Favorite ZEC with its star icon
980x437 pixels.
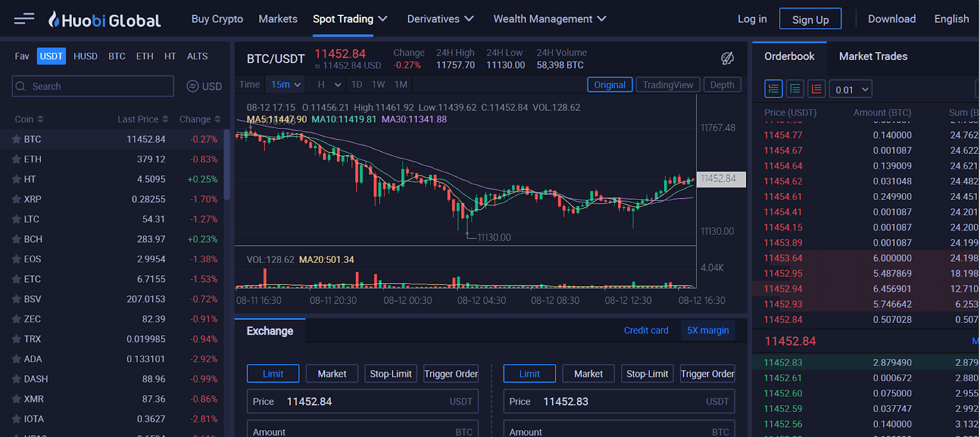point(17,319)
